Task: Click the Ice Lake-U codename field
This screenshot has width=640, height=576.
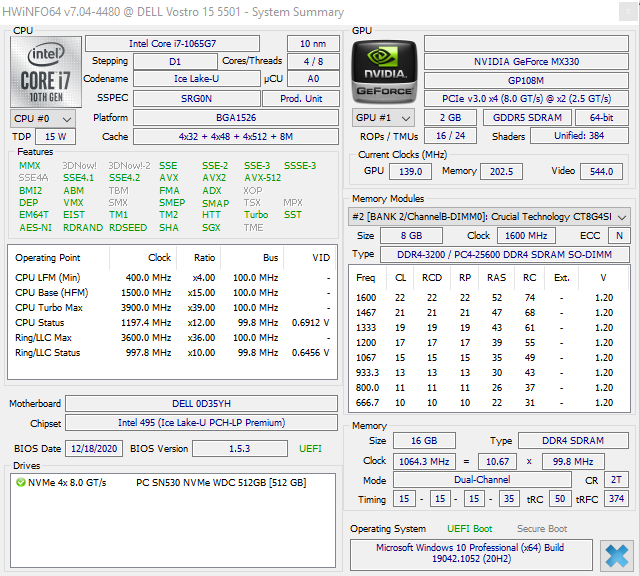Action: point(196,79)
